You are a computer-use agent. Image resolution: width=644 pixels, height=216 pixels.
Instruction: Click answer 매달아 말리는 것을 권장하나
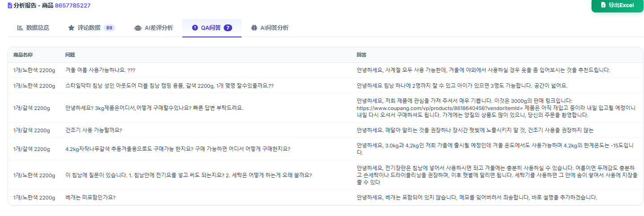tap(475, 130)
